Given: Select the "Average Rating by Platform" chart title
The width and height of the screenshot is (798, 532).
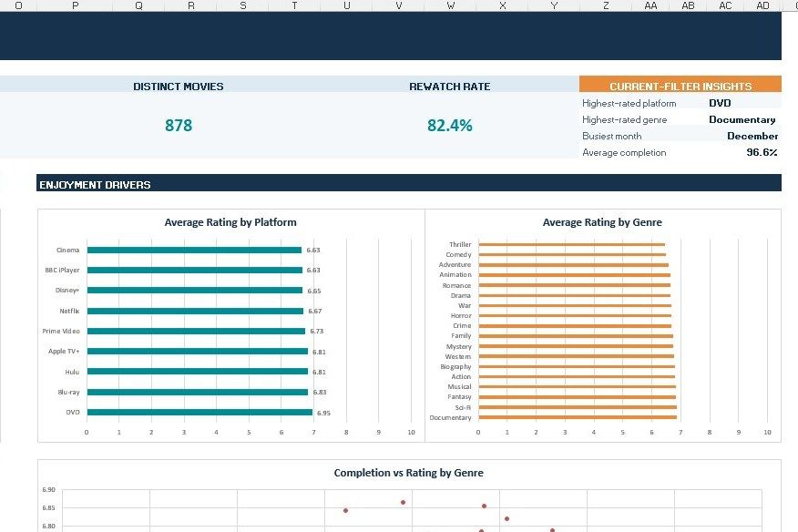Looking at the screenshot, I should tap(230, 222).
